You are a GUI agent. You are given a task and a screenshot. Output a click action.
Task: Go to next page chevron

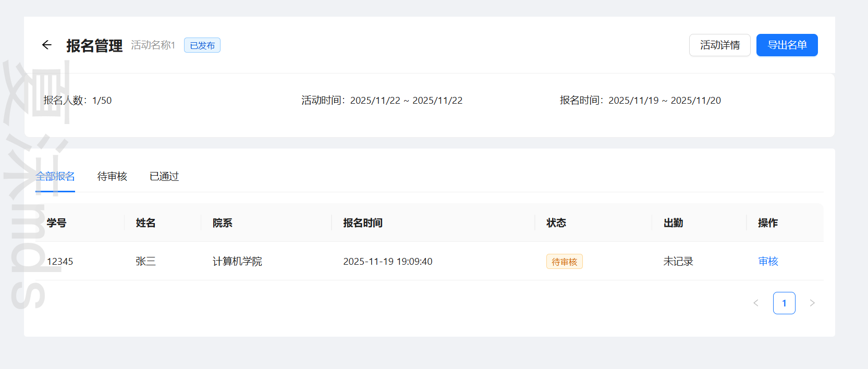click(812, 303)
